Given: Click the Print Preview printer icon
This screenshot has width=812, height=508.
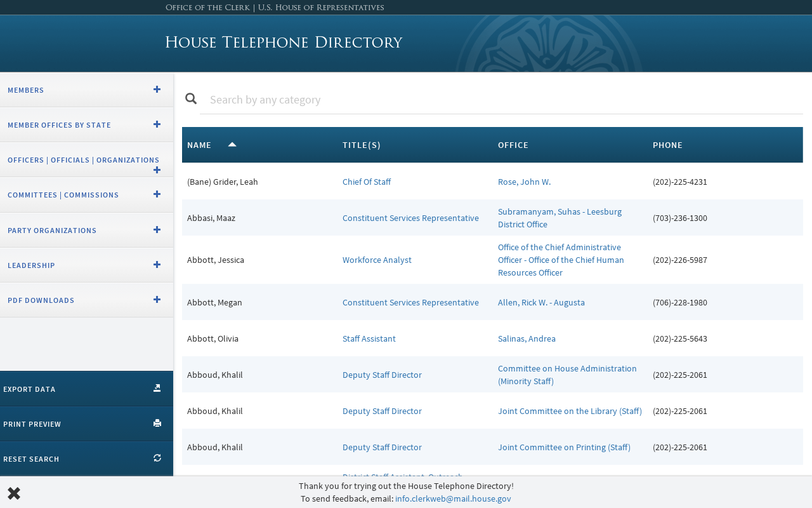Looking at the screenshot, I should coord(157,423).
